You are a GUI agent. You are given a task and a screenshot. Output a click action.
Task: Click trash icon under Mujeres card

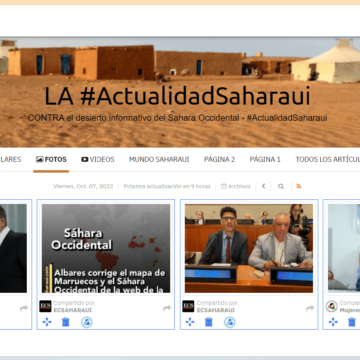coord(352,322)
